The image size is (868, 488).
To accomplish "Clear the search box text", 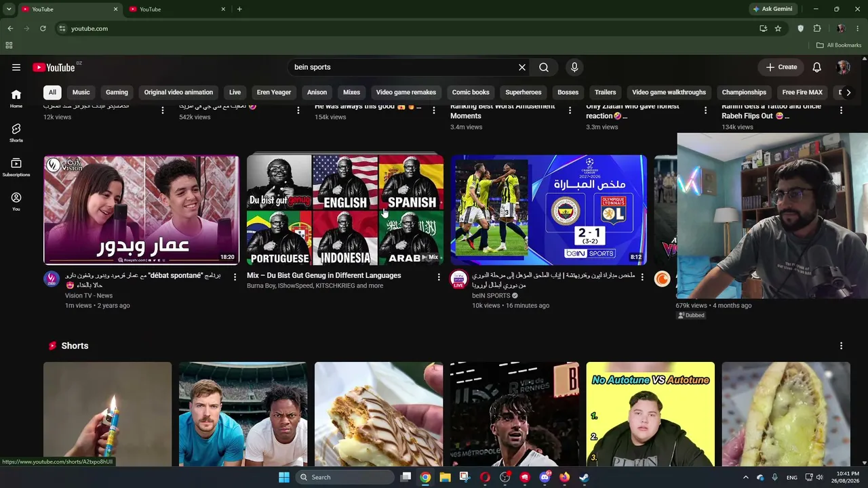I will (x=522, y=67).
